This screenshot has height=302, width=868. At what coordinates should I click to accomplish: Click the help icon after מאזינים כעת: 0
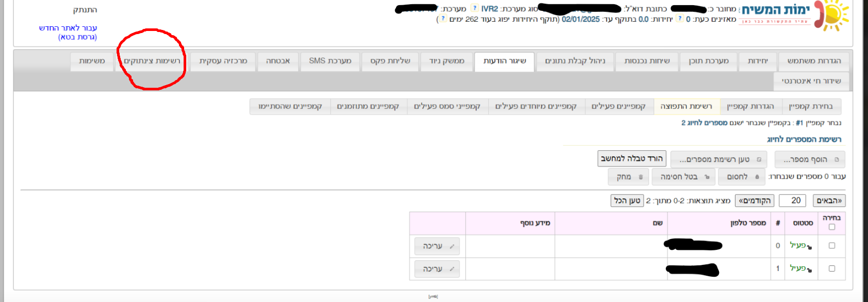[x=680, y=19]
